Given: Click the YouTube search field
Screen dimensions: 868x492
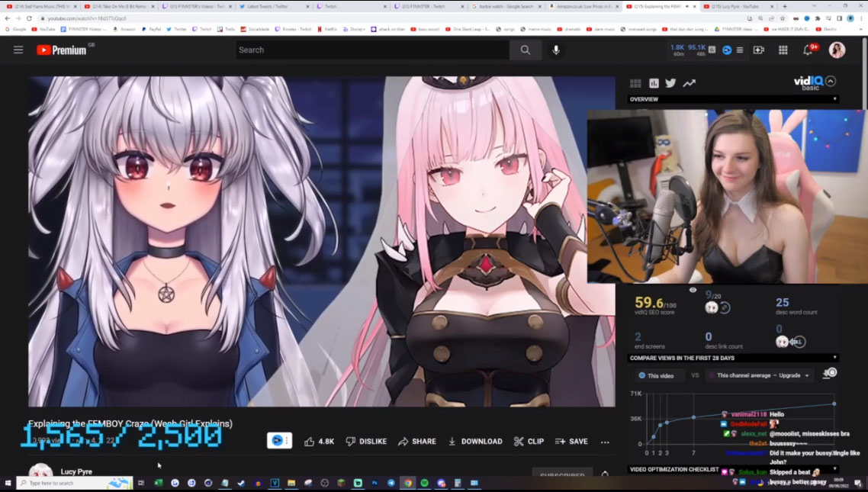Looking at the screenshot, I should click(372, 50).
